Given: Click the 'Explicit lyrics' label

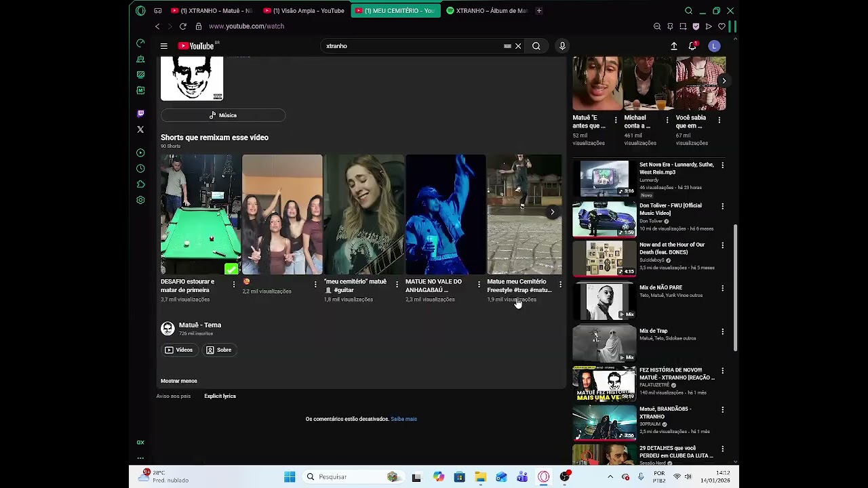Looking at the screenshot, I should [220, 396].
